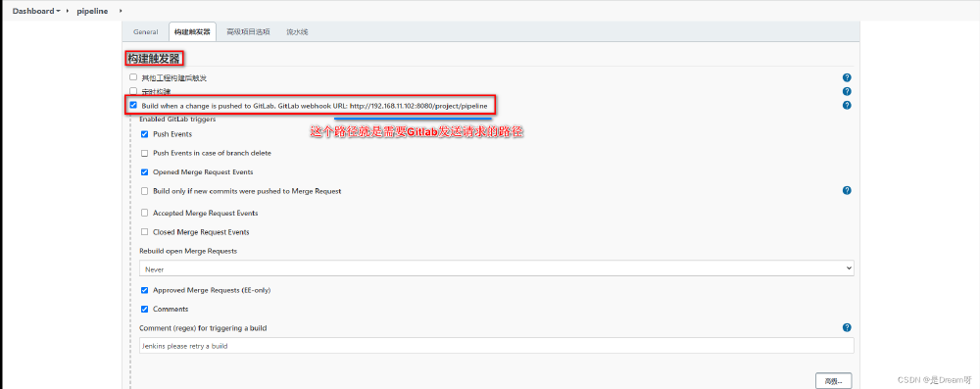This screenshot has width=980, height=389.
Task: Open help for 定时构建 option
Action: click(x=847, y=91)
